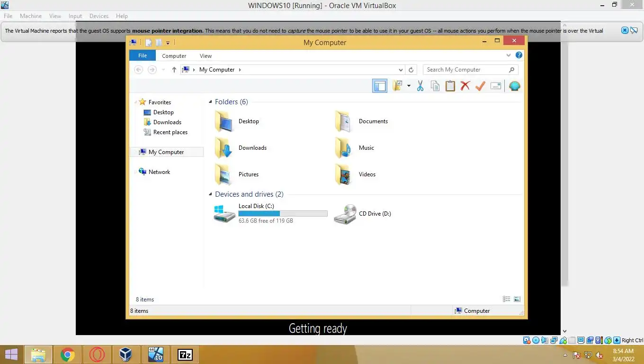Click the Email envelope toolbar icon

(496, 86)
